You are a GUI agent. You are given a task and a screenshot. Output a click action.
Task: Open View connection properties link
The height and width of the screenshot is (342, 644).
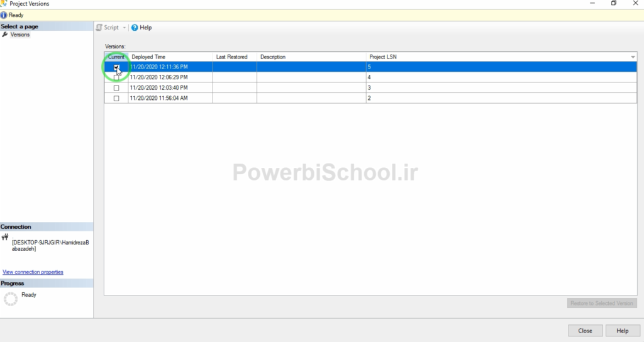(33, 272)
